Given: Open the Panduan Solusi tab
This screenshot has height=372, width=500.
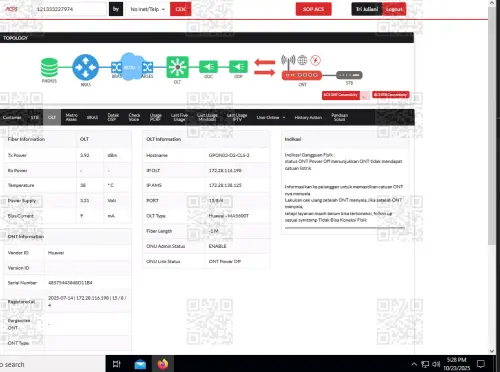Looking at the screenshot, I should [x=339, y=117].
